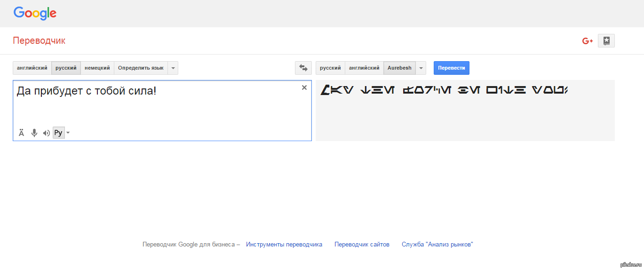The image size is (644, 270).
Task: Select русский as target language
Action: [x=330, y=68]
